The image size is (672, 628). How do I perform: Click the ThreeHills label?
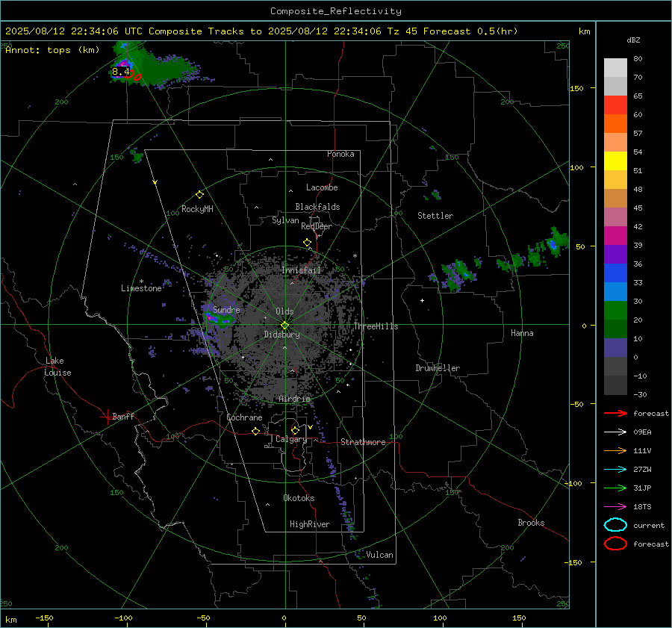(x=376, y=326)
